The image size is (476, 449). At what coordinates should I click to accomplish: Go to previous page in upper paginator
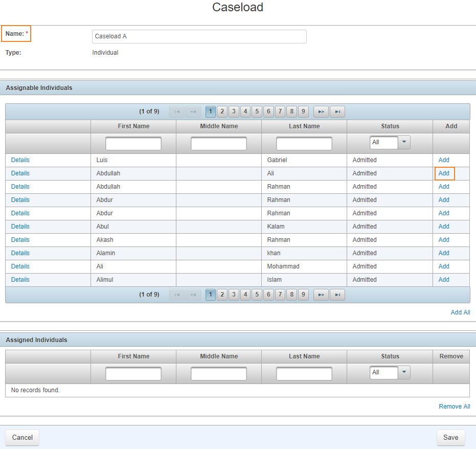(x=193, y=111)
